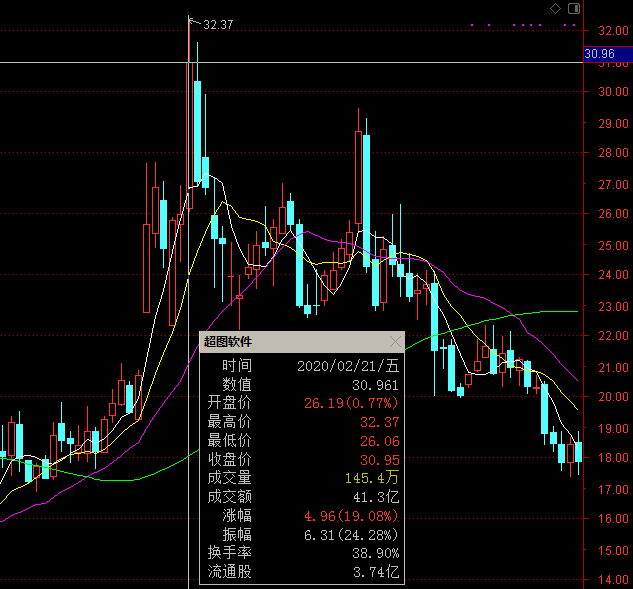The width and height of the screenshot is (633, 589).
Task: Click the 28.00 price axis label
Action: click(x=613, y=153)
